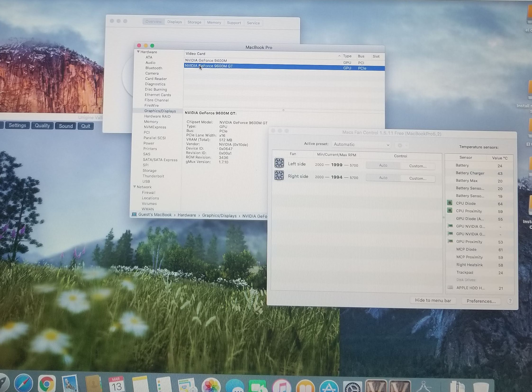Switch to the Displays tab
This screenshot has width=532, height=392.
tap(174, 22)
